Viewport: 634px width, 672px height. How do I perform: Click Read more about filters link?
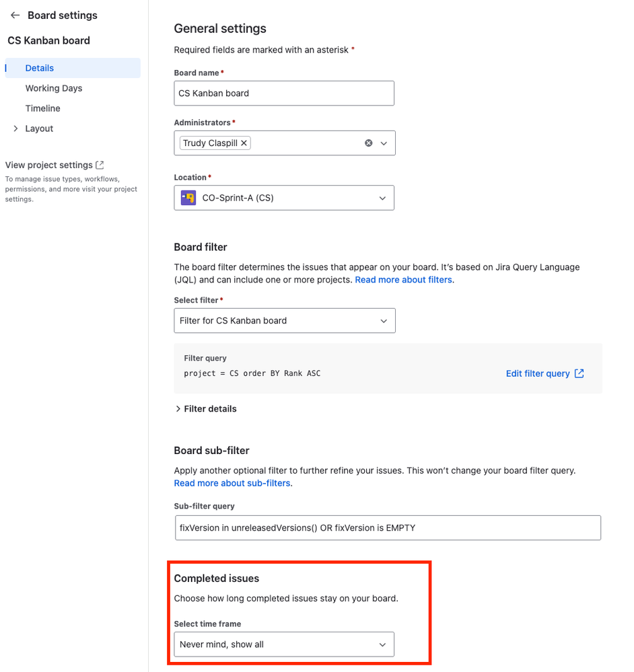403,280
